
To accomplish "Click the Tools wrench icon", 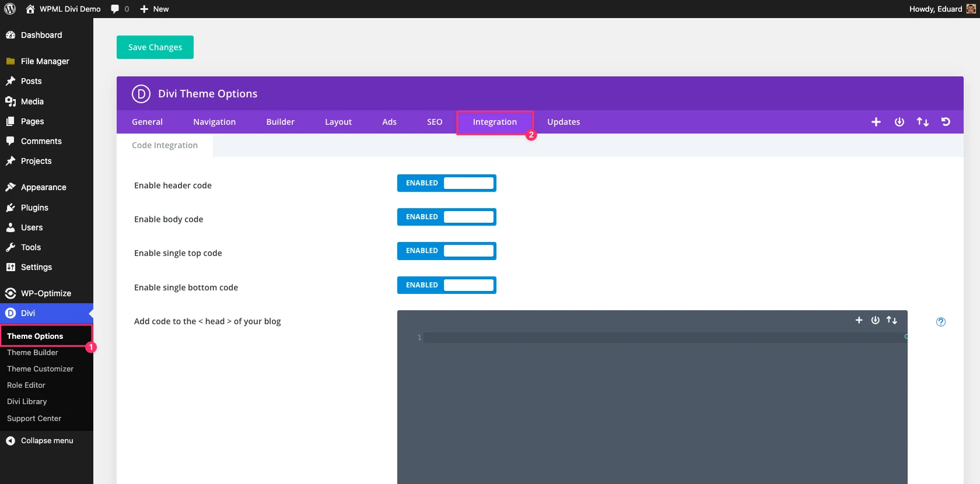I will 10,247.
